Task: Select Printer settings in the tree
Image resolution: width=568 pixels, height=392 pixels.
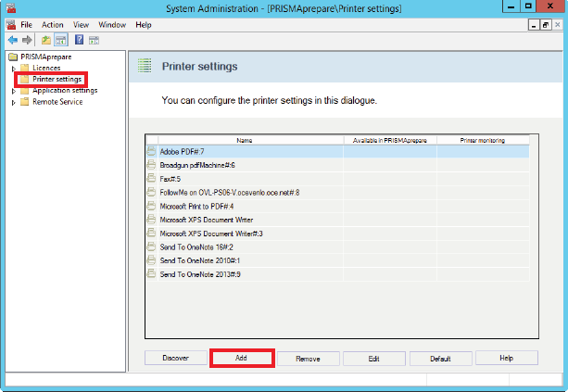Action: (x=57, y=79)
